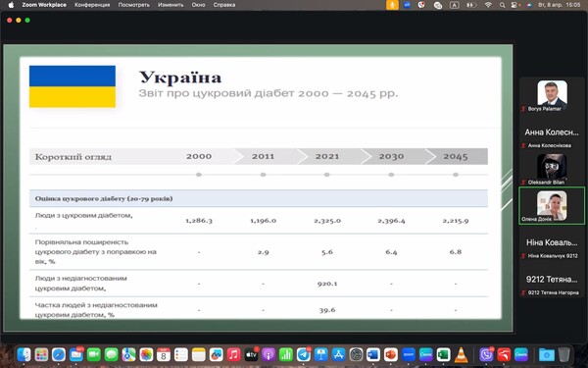Screen dimensions: 588x368
Task: Open Downloads folder in the Dock
Action: (x=547, y=354)
